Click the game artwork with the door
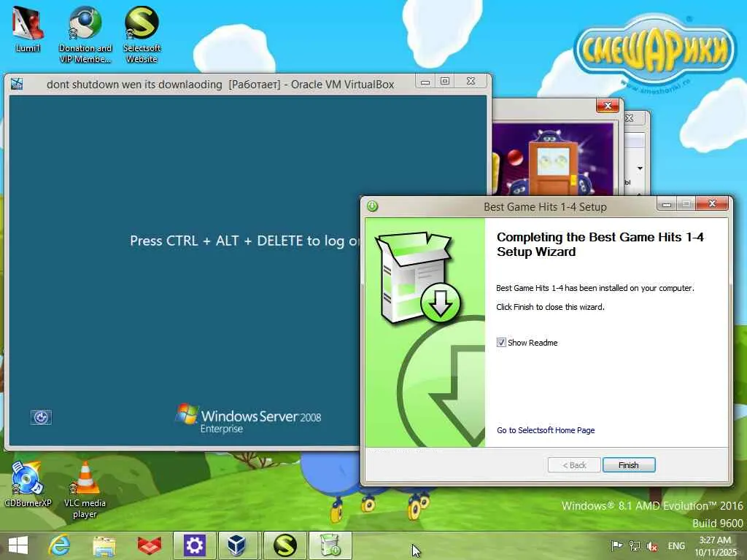The image size is (747, 560). 553,158
